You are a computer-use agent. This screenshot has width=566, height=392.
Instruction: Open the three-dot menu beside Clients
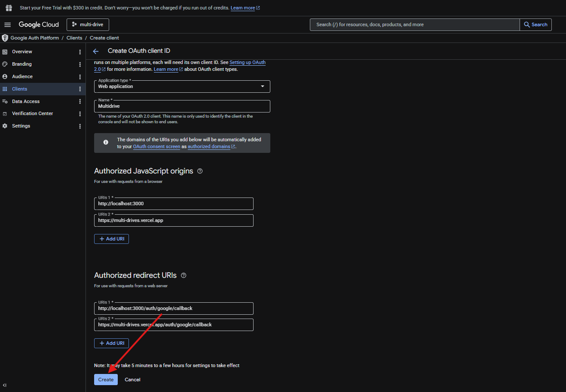coord(80,89)
